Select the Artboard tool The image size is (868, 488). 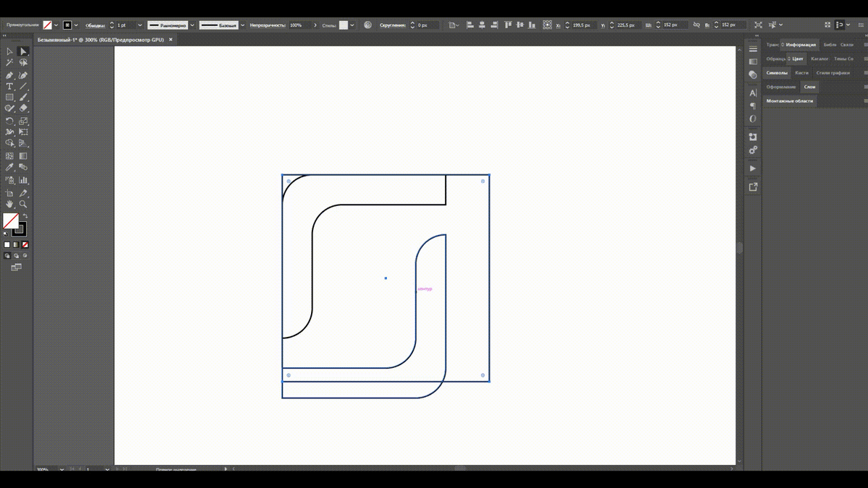click(x=9, y=193)
